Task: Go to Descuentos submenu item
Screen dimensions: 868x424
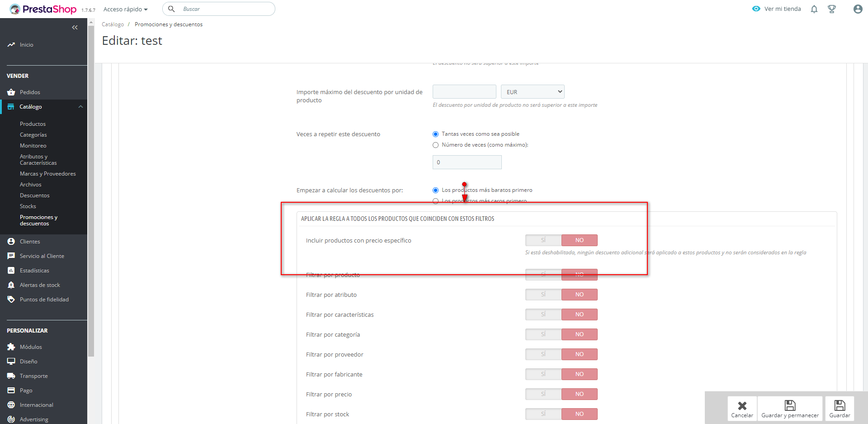Action: click(x=35, y=195)
